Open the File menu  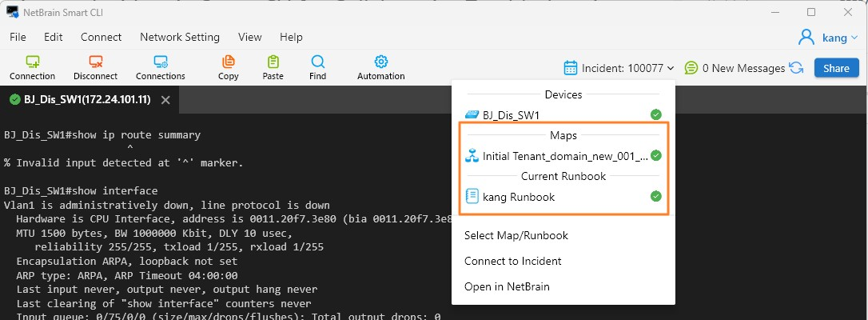click(18, 37)
